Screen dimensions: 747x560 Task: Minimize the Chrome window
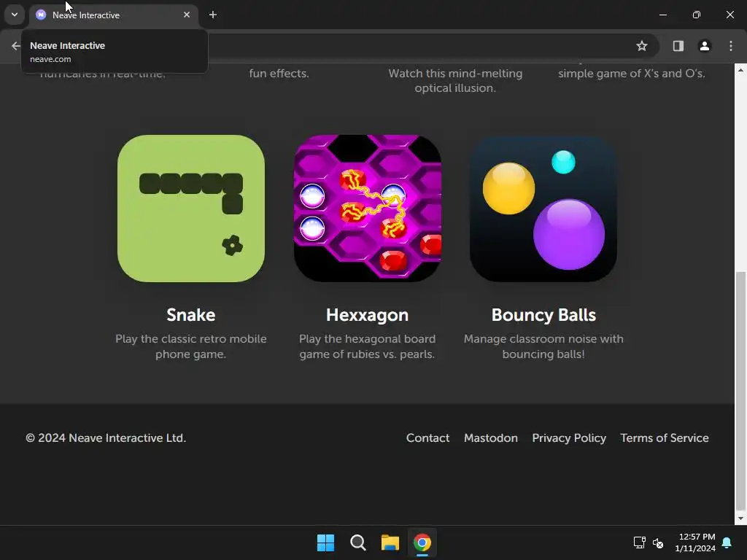pyautogui.click(x=662, y=15)
